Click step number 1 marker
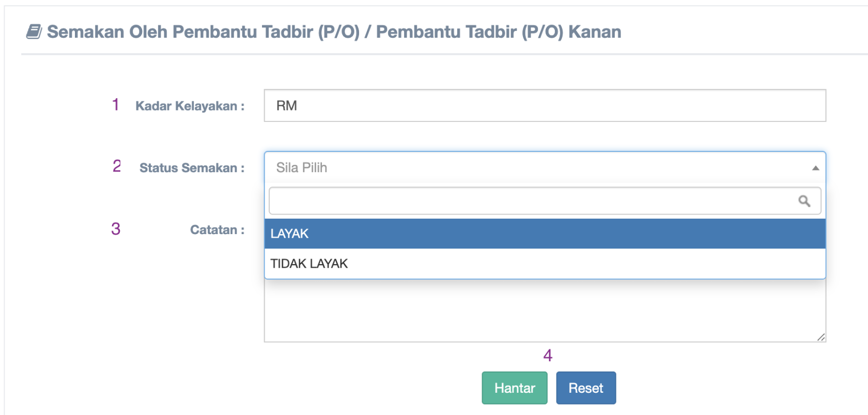 coord(116,105)
